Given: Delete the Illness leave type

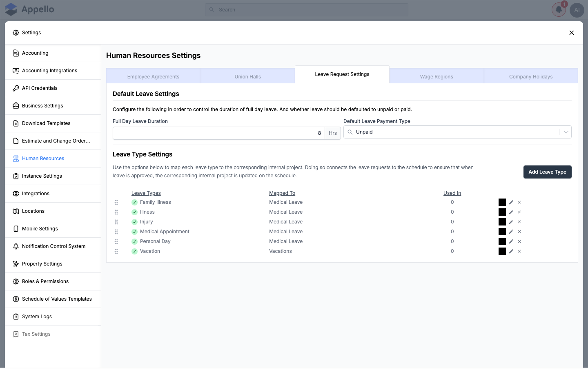Looking at the screenshot, I should 519,212.
